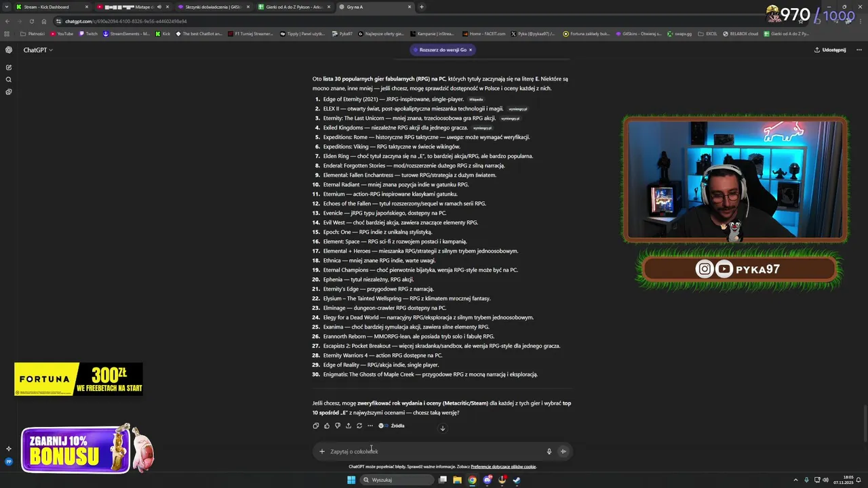The width and height of the screenshot is (868, 488).
Task: Open the EXCEL bookmark folder
Action: [707, 33]
